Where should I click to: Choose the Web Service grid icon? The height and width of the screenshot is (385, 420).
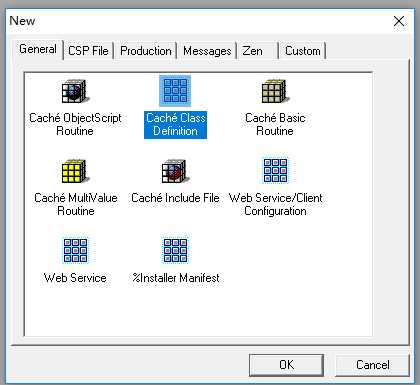click(x=75, y=250)
